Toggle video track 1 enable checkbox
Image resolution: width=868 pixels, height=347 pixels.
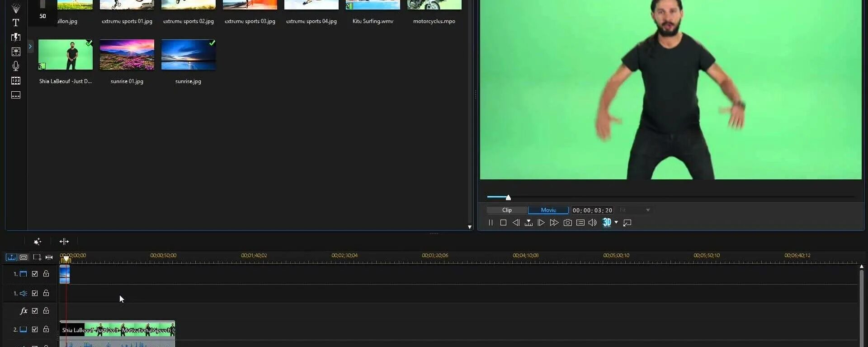pos(35,274)
